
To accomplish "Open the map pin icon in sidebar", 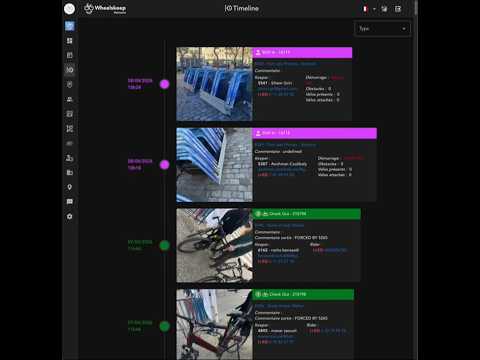I will pos(70,187).
